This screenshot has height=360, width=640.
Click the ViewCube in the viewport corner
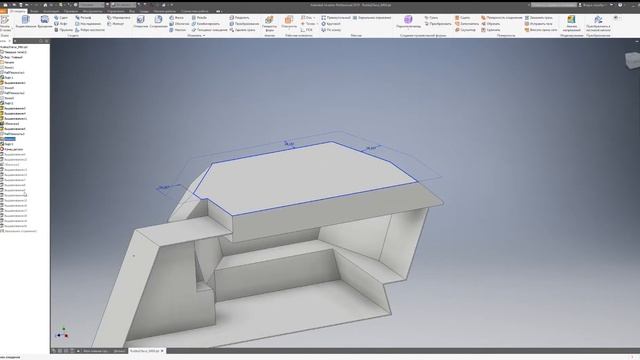pos(633,60)
